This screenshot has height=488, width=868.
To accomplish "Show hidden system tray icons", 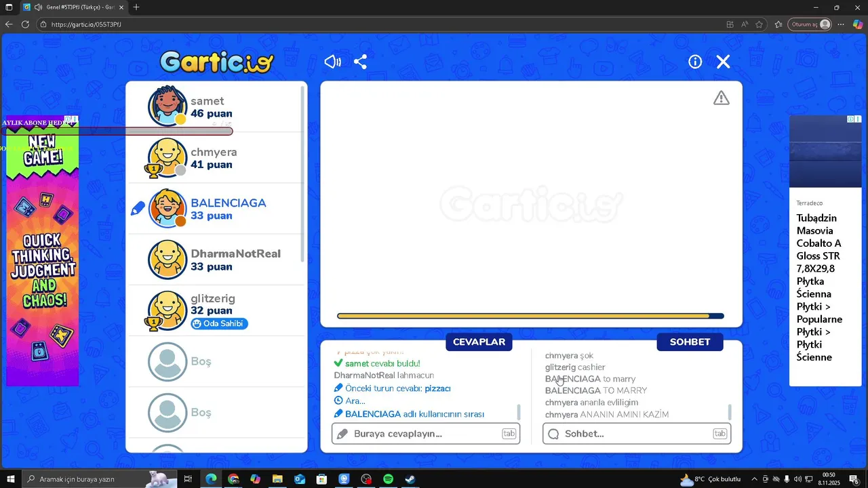I will [754, 479].
